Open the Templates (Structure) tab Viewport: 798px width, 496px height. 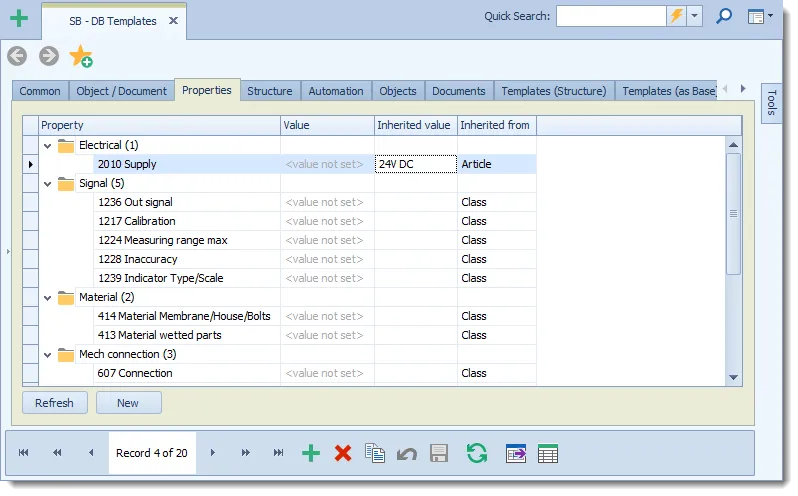[554, 91]
